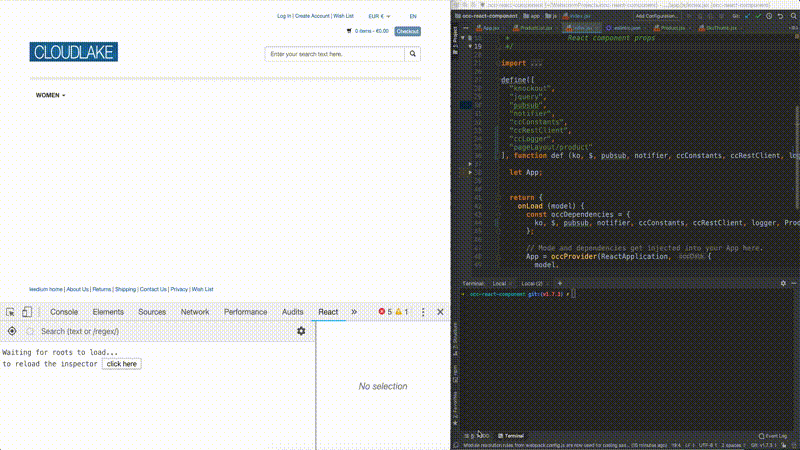
Task: Click the 'click here' reload inspector button
Action: point(121,364)
